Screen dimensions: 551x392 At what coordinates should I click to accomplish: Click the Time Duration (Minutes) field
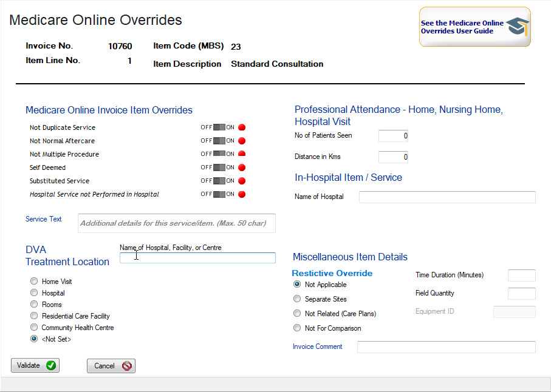[522, 275]
